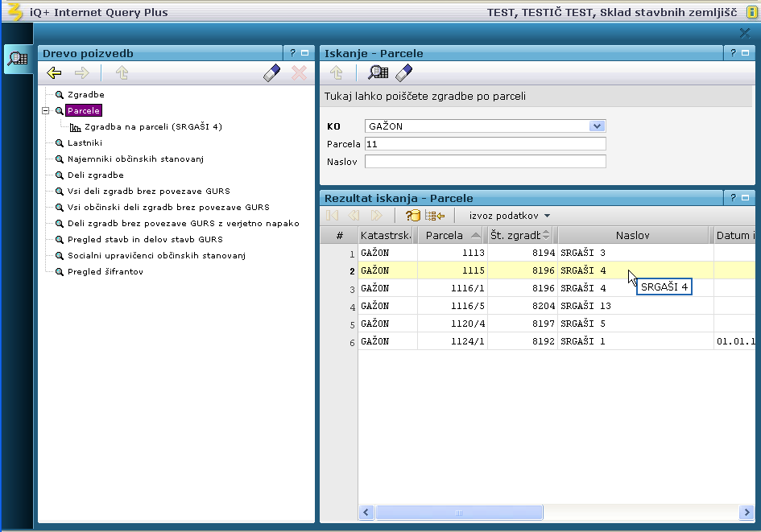Collapse the Parcele tree node
Screen dimensions: 761x532
point(46,110)
